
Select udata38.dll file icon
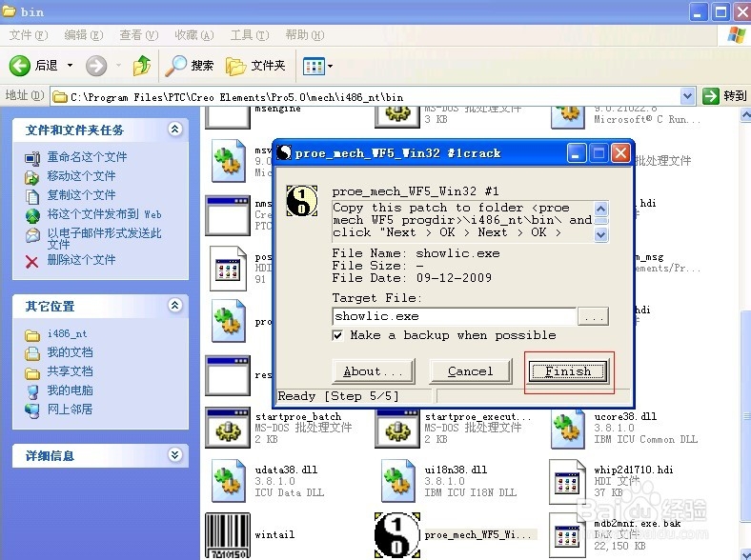pyautogui.click(x=229, y=481)
